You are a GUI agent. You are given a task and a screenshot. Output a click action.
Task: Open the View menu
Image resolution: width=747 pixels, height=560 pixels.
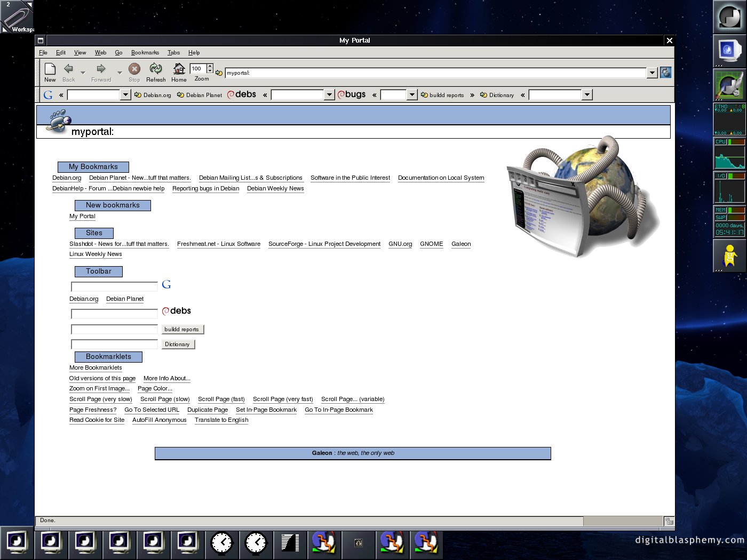click(80, 52)
